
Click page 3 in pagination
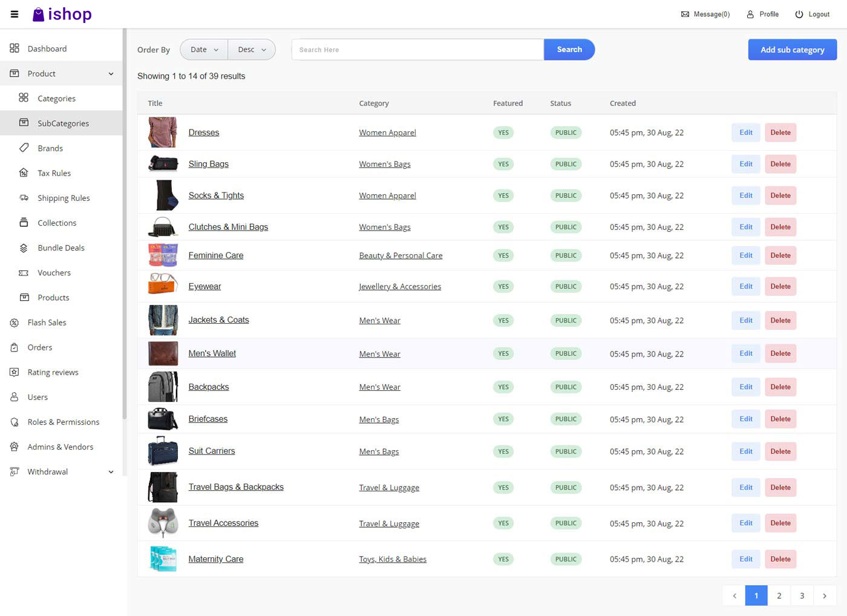tap(802, 595)
